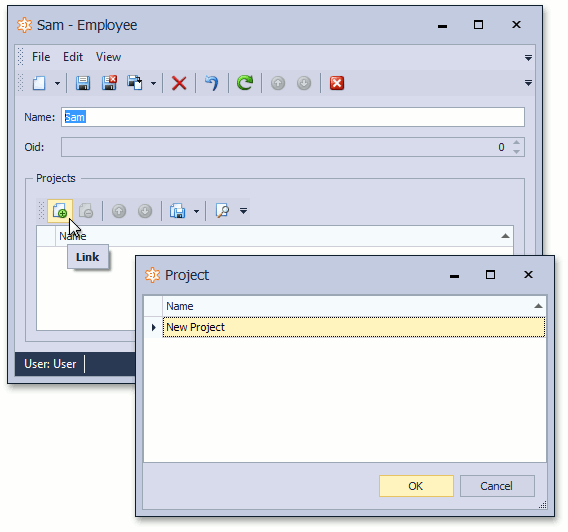The height and width of the screenshot is (532, 568).
Task: Click the red X Delete icon
Action: pos(179,83)
